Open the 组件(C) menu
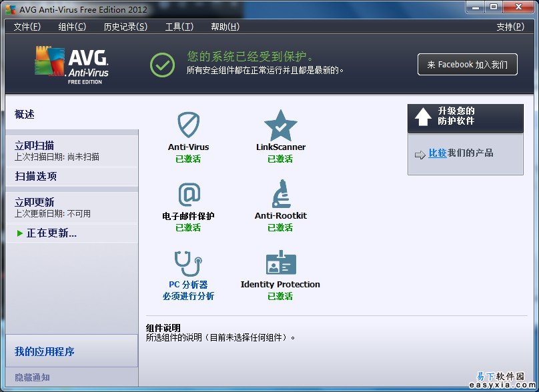The height and width of the screenshot is (392, 539). click(72, 27)
